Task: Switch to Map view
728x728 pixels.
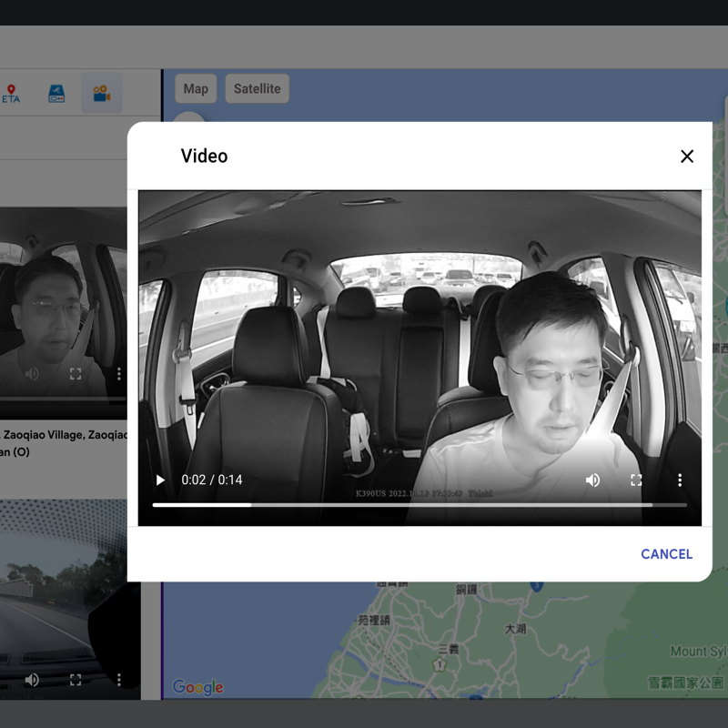Action: [x=196, y=88]
